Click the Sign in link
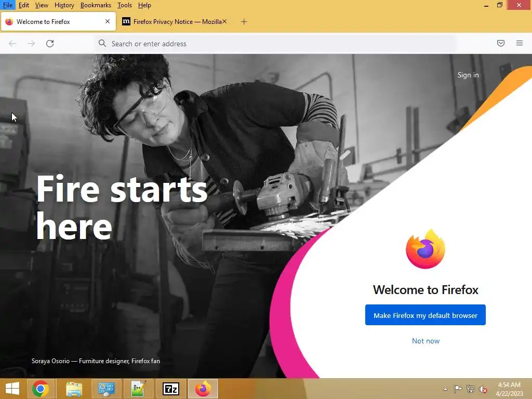532x399 pixels. click(468, 75)
